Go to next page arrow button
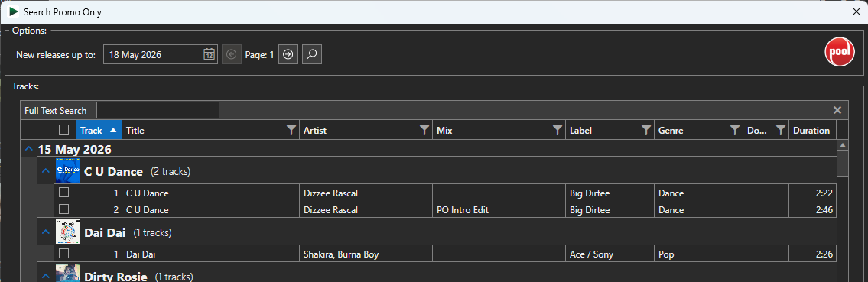Viewport: 868px width, 282px height. click(288, 54)
